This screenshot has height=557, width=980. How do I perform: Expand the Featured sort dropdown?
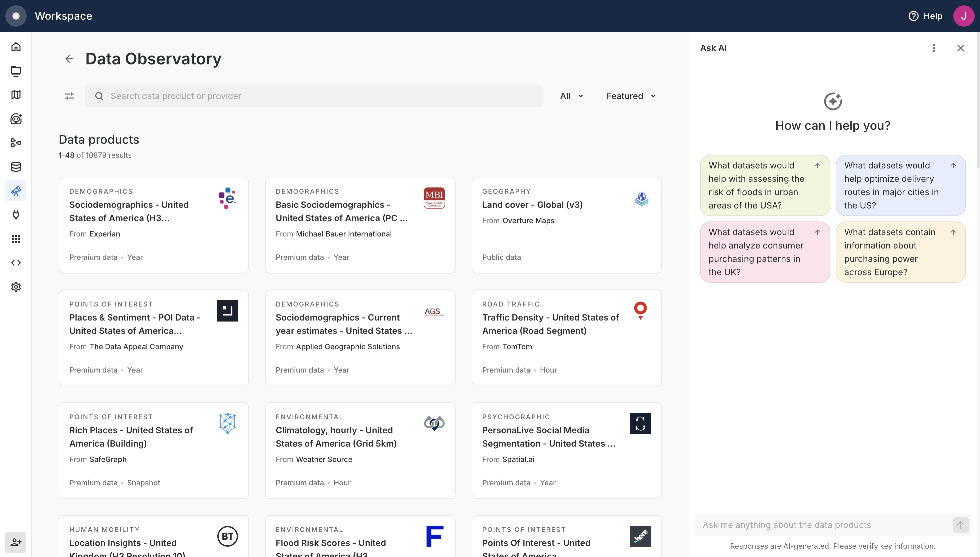coord(631,96)
